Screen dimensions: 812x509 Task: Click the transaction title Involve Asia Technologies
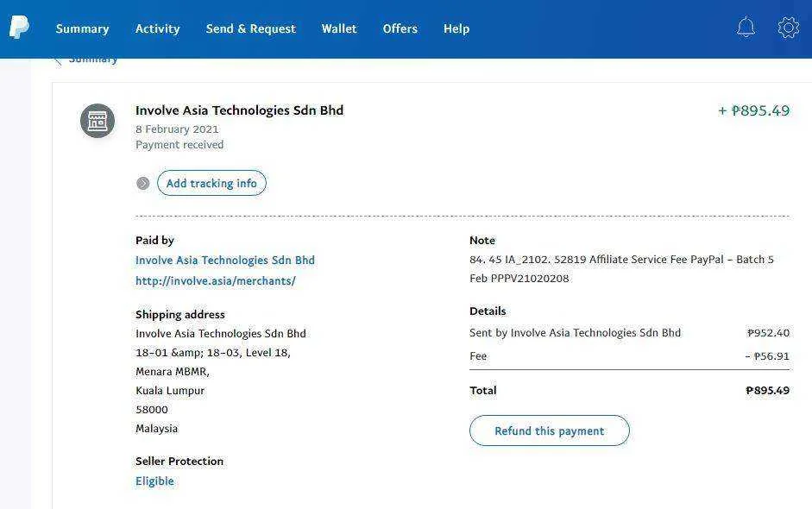click(239, 110)
